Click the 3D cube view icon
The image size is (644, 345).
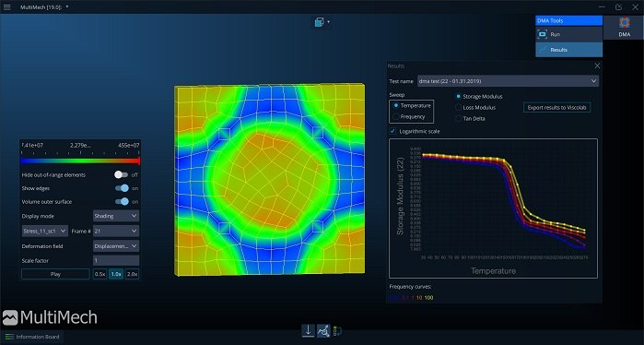pos(319,22)
